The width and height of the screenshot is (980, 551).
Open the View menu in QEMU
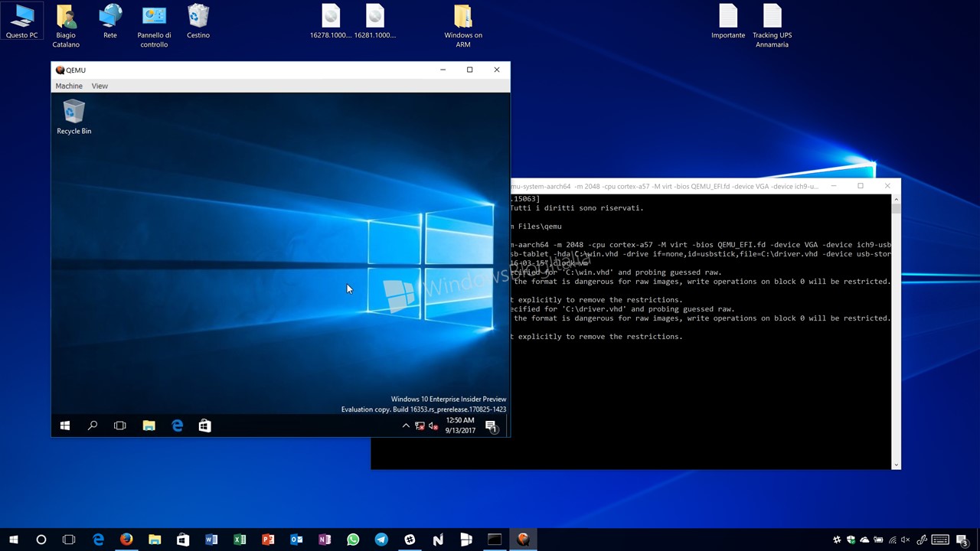[100, 86]
